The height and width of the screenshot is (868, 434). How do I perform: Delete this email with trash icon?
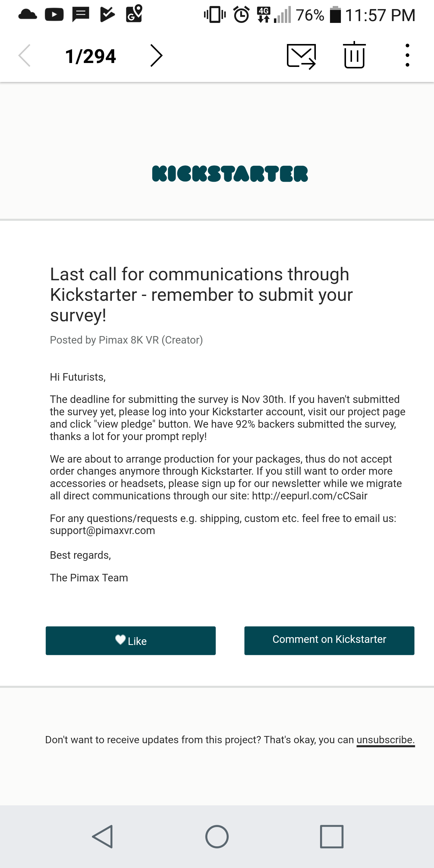(354, 55)
